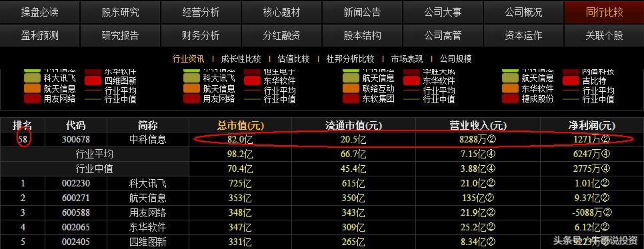Go to 分红融资 tab
The height and width of the screenshot is (249, 644).
(282, 36)
